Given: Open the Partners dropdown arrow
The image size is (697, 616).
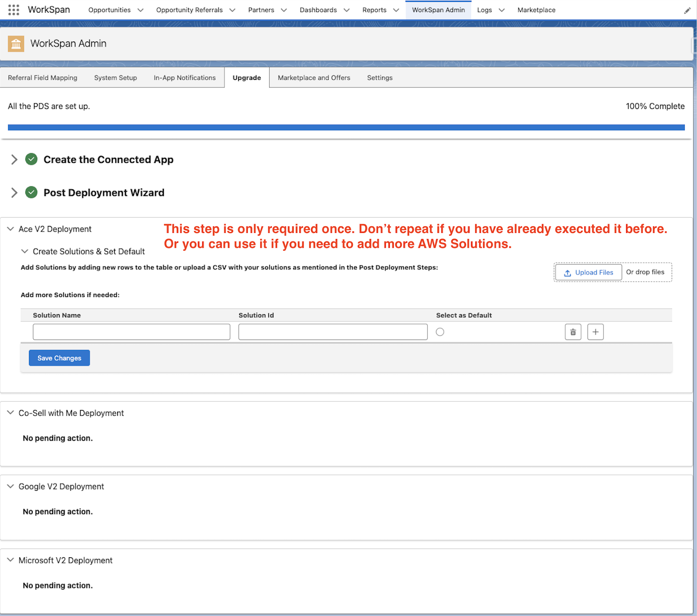Looking at the screenshot, I should pos(284,10).
